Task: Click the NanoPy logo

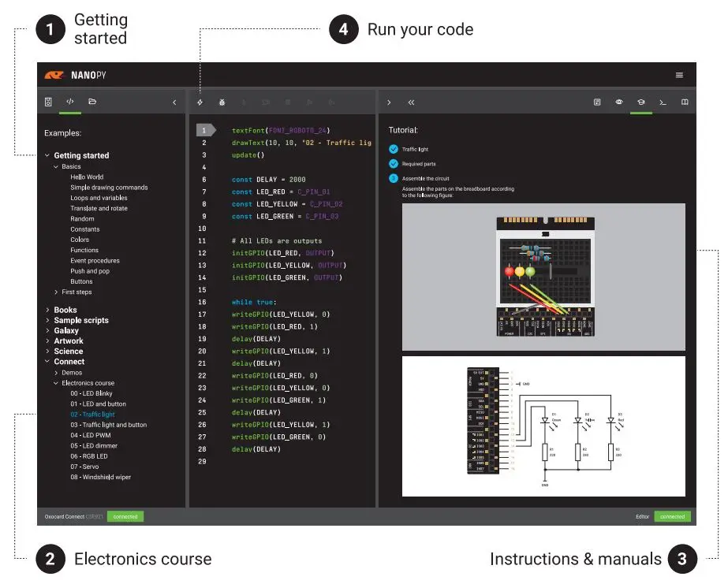Action: click(x=75, y=75)
